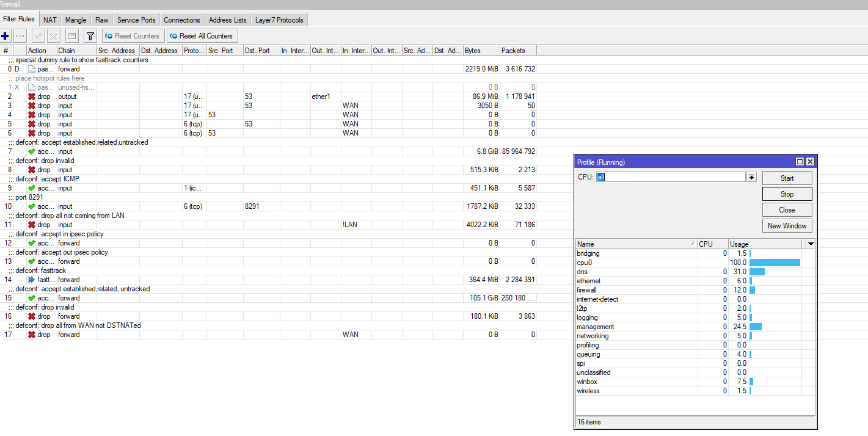Switch to the Connections tab
The height and width of the screenshot is (436, 868).
(x=182, y=20)
